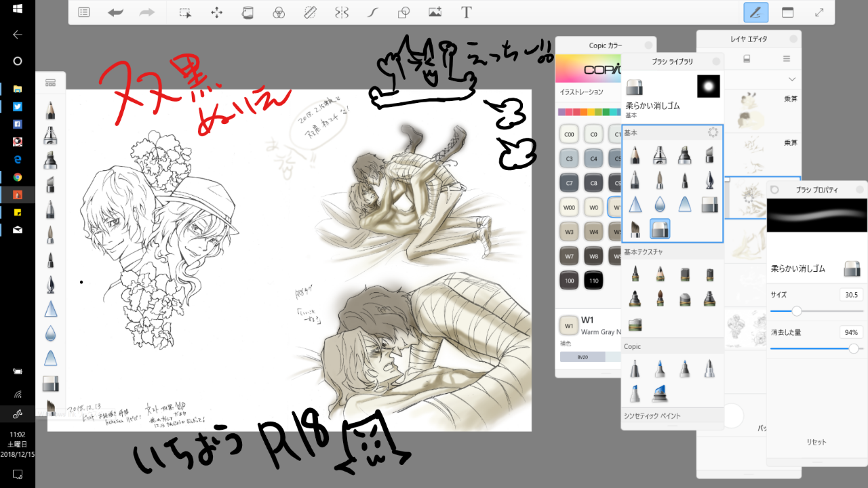Pick the C7 Copic color swatch
The width and height of the screenshot is (868, 488).
click(x=569, y=183)
